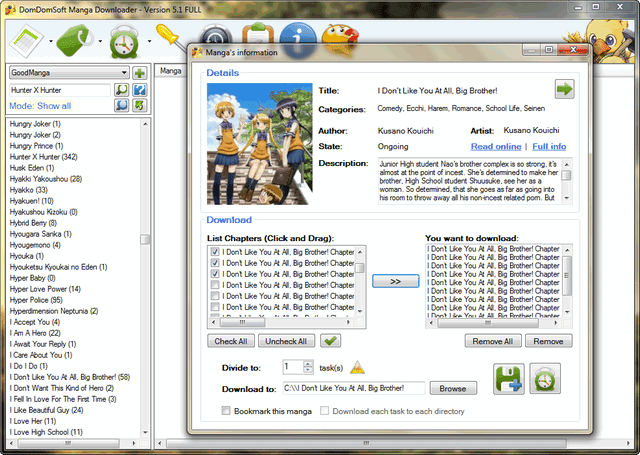Select Hunter X Hunter (342) in list
The width and height of the screenshot is (640, 455).
click(43, 157)
